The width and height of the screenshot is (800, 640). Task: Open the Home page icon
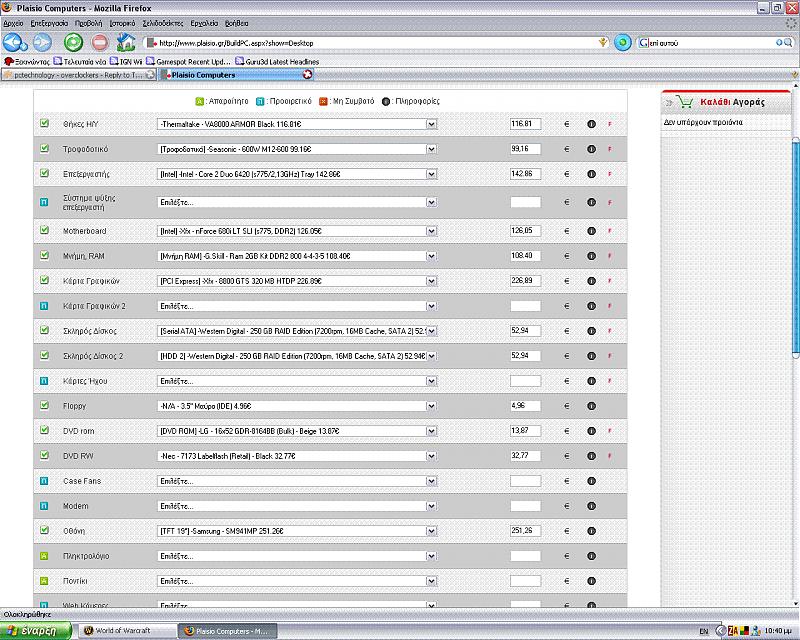(x=126, y=42)
